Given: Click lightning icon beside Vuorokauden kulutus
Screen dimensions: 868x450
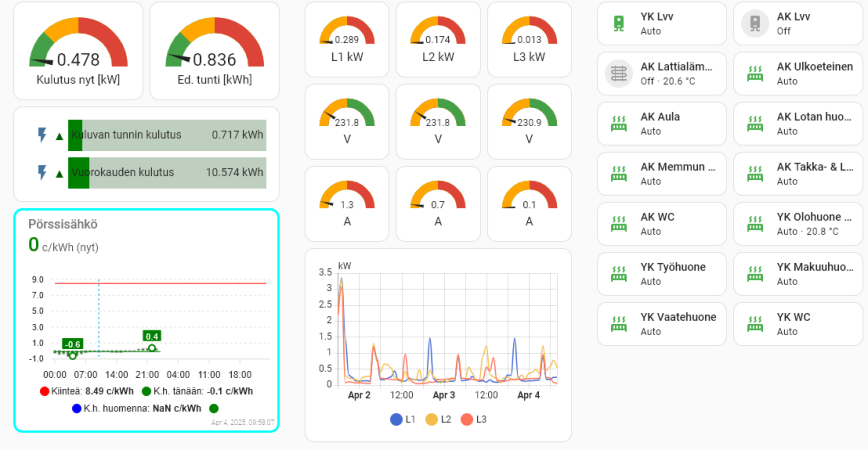Looking at the screenshot, I should click(x=42, y=172).
